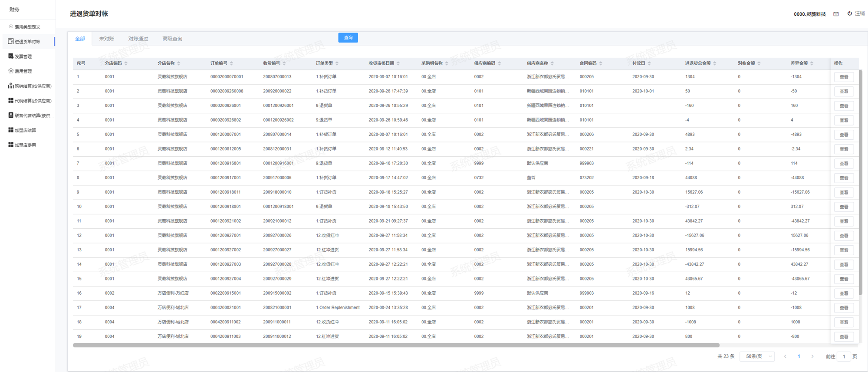
Task: Open the 高级查询 tab
Action: coord(172,39)
